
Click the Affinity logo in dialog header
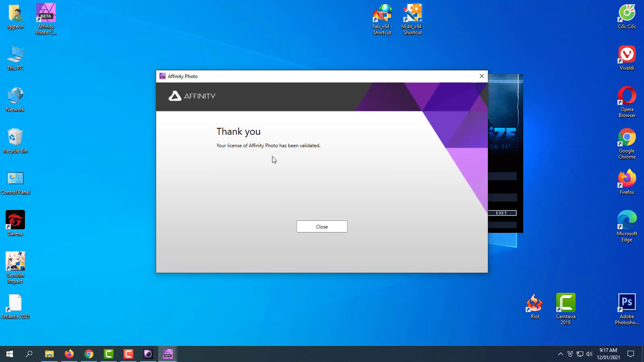(x=192, y=96)
